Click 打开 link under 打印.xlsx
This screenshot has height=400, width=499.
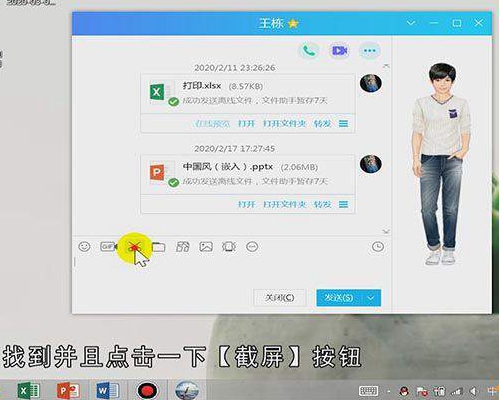coord(246,124)
